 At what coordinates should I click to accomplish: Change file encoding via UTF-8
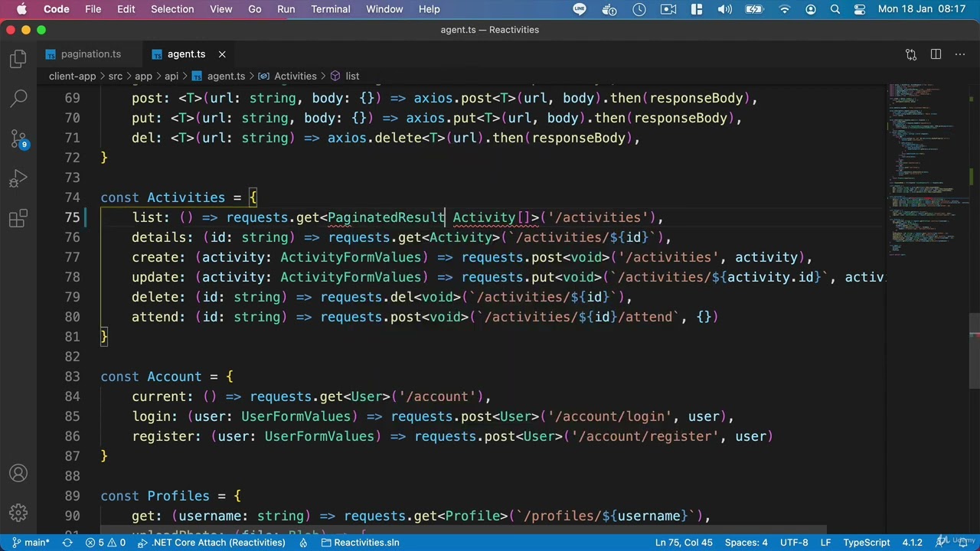pos(794,543)
